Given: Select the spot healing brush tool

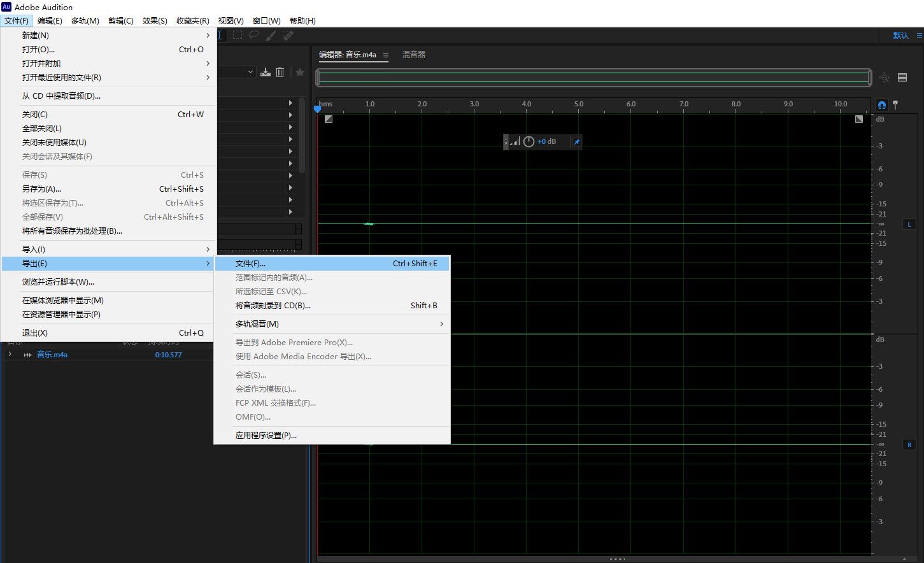Looking at the screenshot, I should (x=288, y=35).
